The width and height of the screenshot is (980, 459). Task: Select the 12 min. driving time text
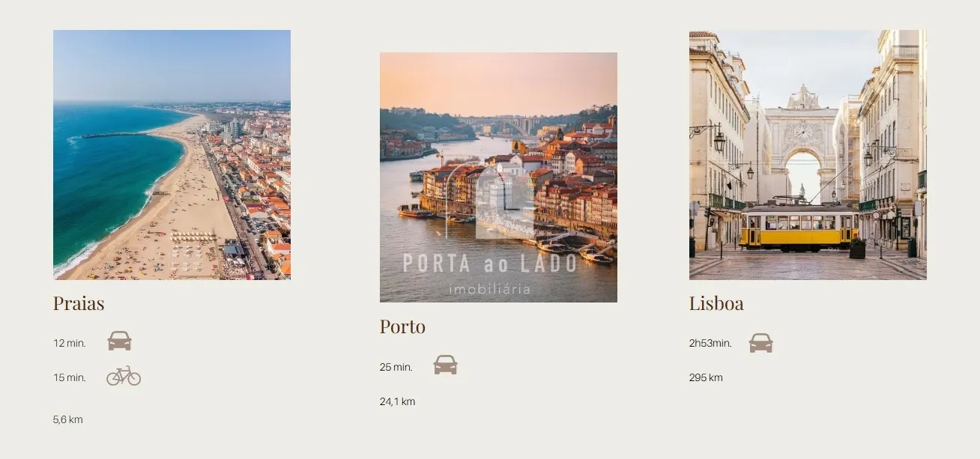(x=70, y=343)
